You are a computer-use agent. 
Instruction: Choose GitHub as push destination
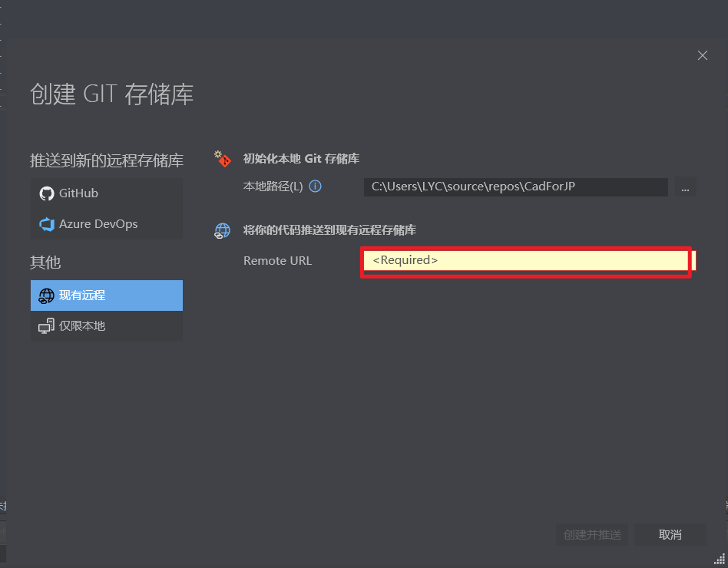click(77, 193)
